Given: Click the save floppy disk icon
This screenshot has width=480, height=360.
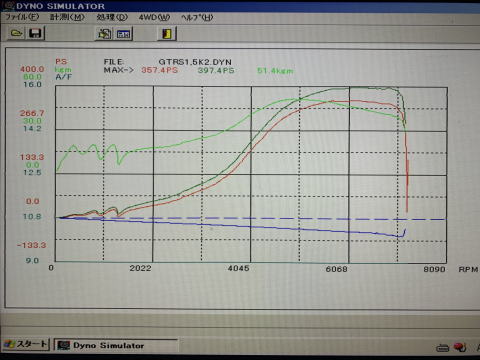Looking at the screenshot, I should [35, 33].
